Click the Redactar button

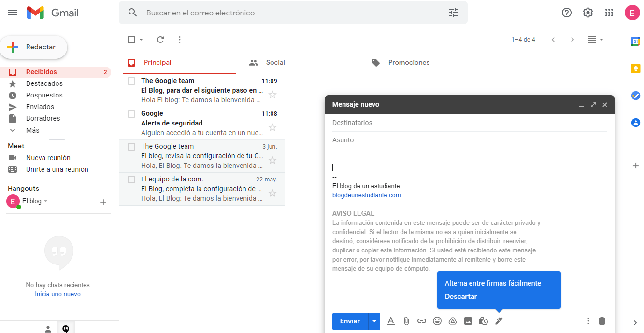point(34,47)
